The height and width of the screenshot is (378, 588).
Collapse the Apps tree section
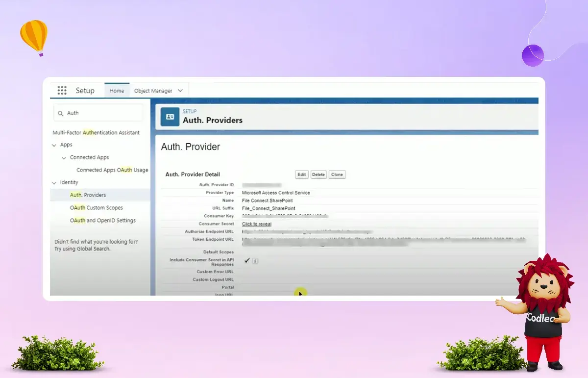pyautogui.click(x=54, y=145)
